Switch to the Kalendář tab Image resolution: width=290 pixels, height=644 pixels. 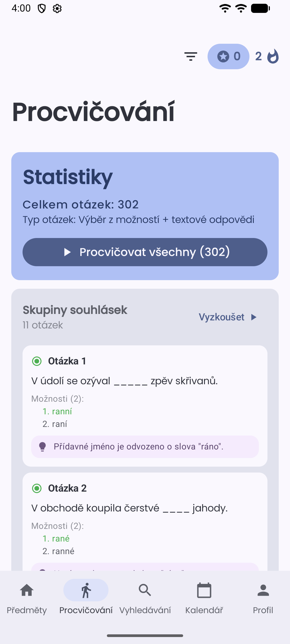tap(204, 590)
